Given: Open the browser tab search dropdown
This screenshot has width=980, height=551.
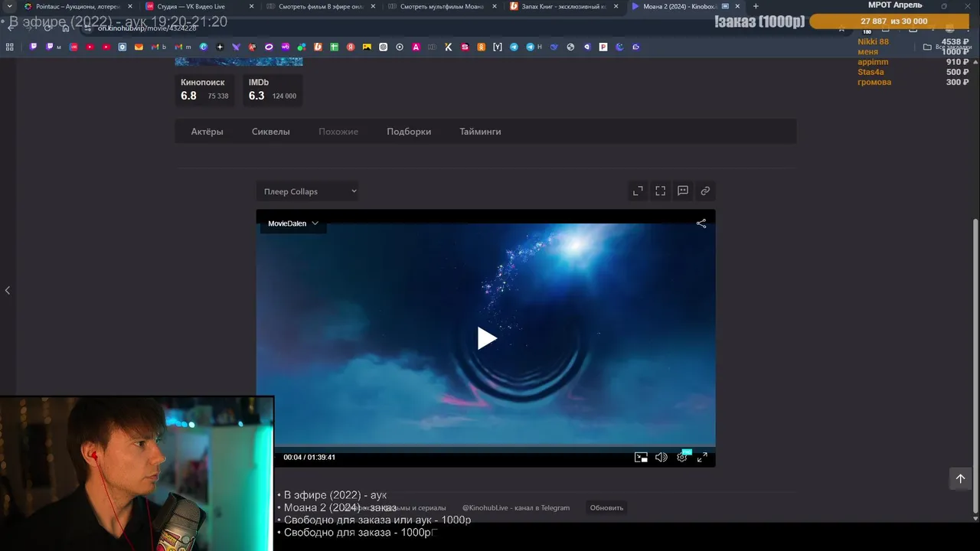Looking at the screenshot, I should tap(8, 6).
